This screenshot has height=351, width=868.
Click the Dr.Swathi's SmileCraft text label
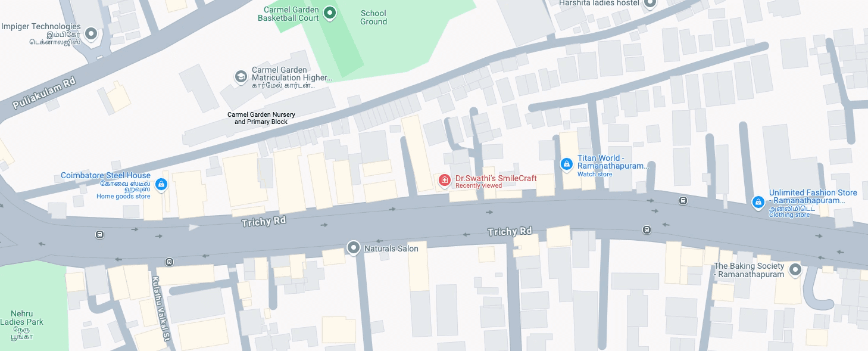[496, 178]
